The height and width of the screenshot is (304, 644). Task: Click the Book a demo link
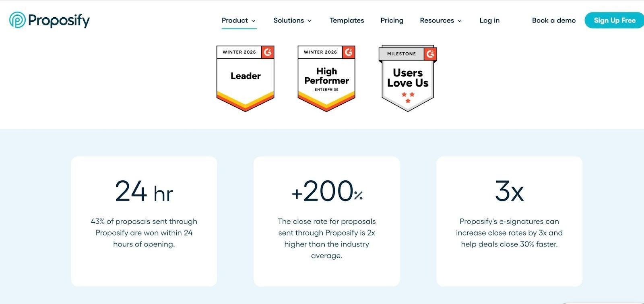553,20
